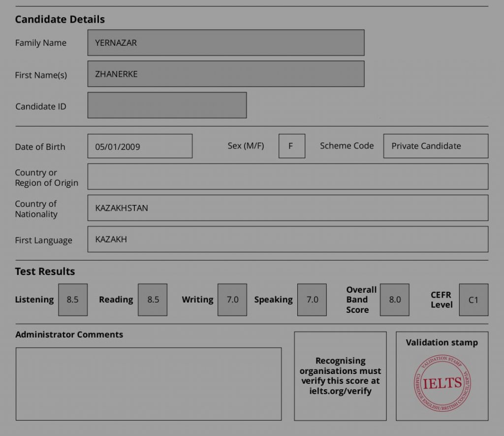
Task: Click the IELTS validation stamp seal
Action: 442,383
